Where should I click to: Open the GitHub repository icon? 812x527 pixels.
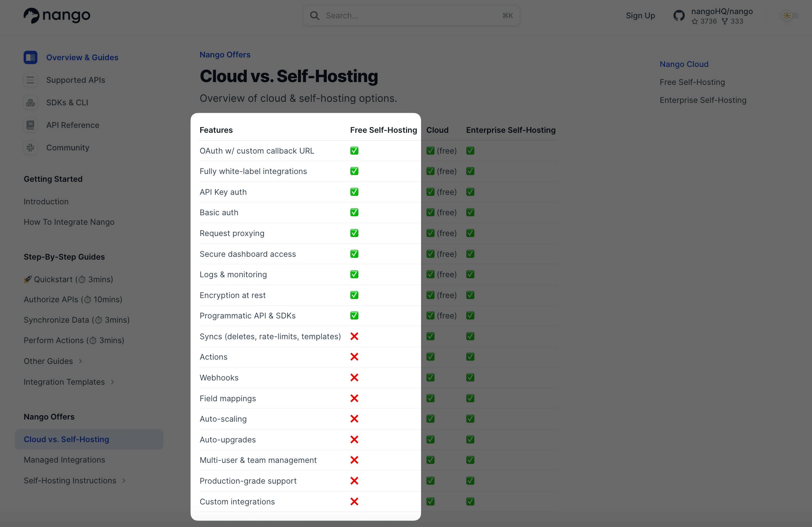pyautogui.click(x=679, y=16)
